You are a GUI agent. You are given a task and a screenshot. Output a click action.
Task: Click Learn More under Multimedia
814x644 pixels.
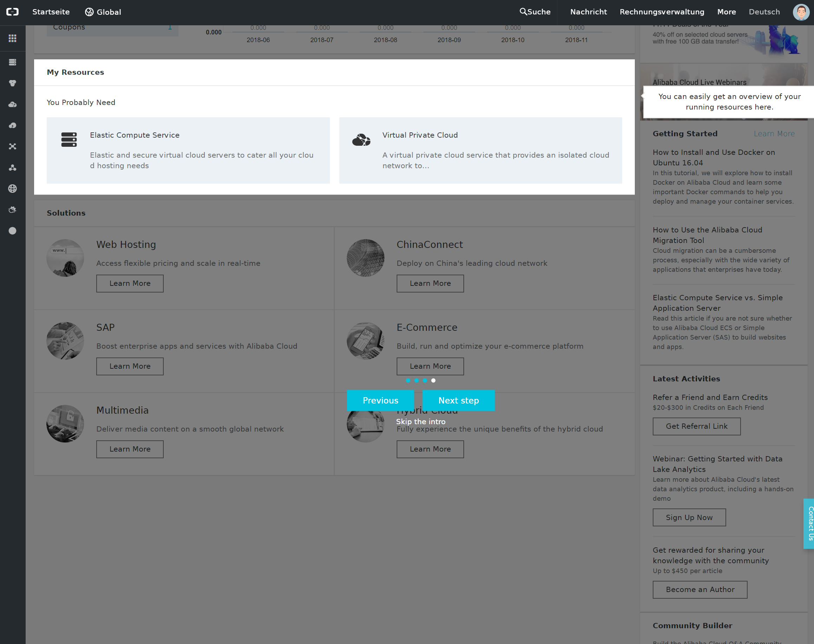point(130,449)
